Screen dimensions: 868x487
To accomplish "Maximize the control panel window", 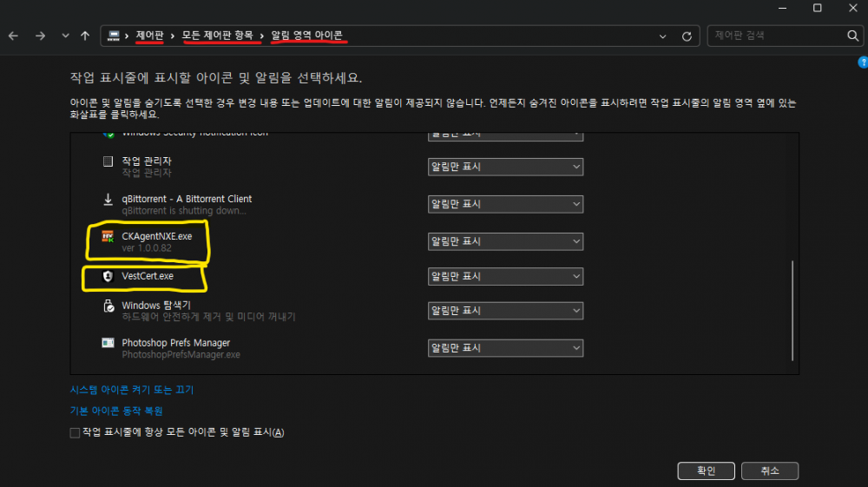I will [817, 9].
